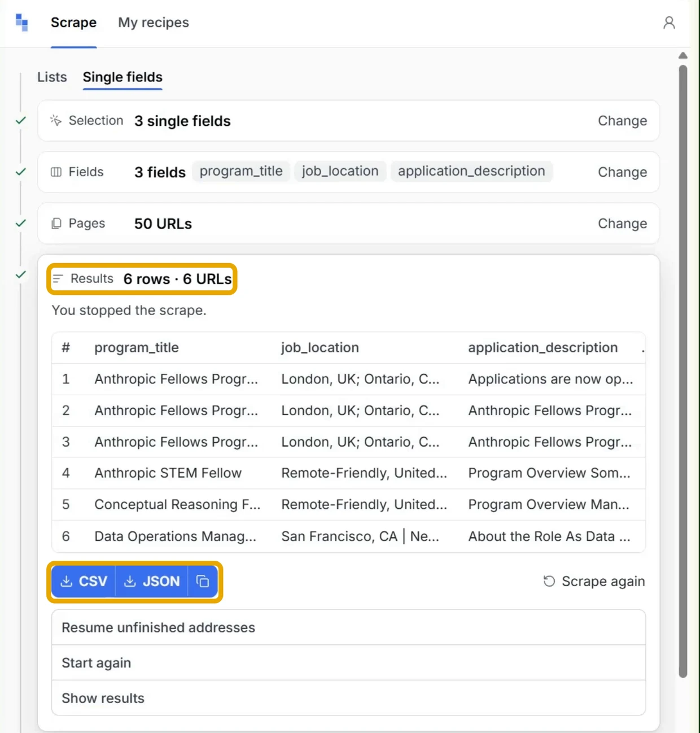Click the job_location column header
This screenshot has width=700, height=733.
click(320, 347)
